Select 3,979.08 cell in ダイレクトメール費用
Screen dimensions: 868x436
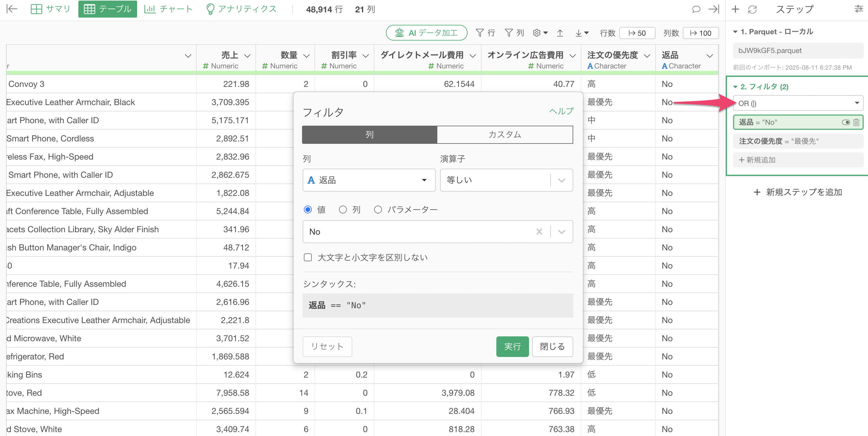tap(427, 393)
